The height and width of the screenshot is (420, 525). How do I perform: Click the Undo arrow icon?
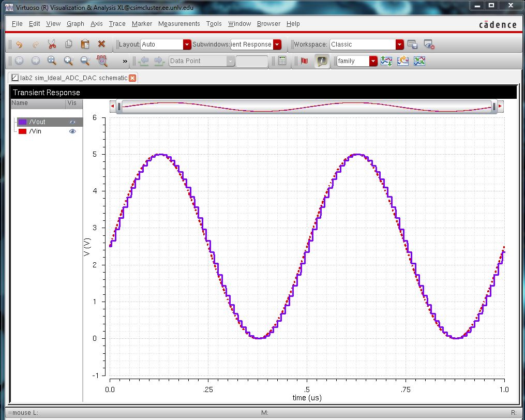click(19, 44)
